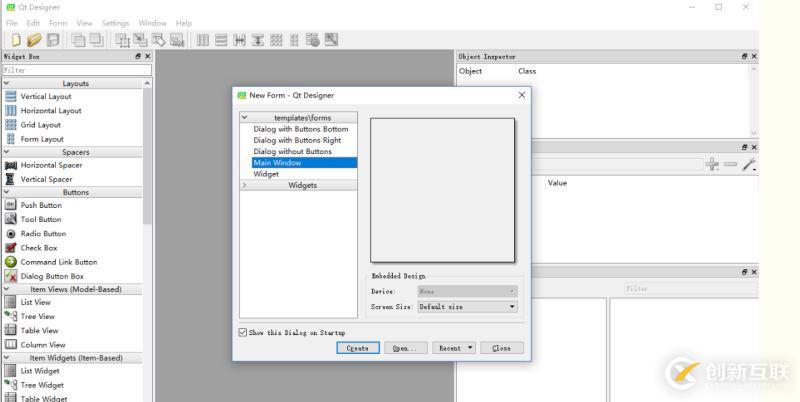Viewport: 800px width, 402px height.
Task: Float the Object Inspector panel
Action: click(744, 56)
